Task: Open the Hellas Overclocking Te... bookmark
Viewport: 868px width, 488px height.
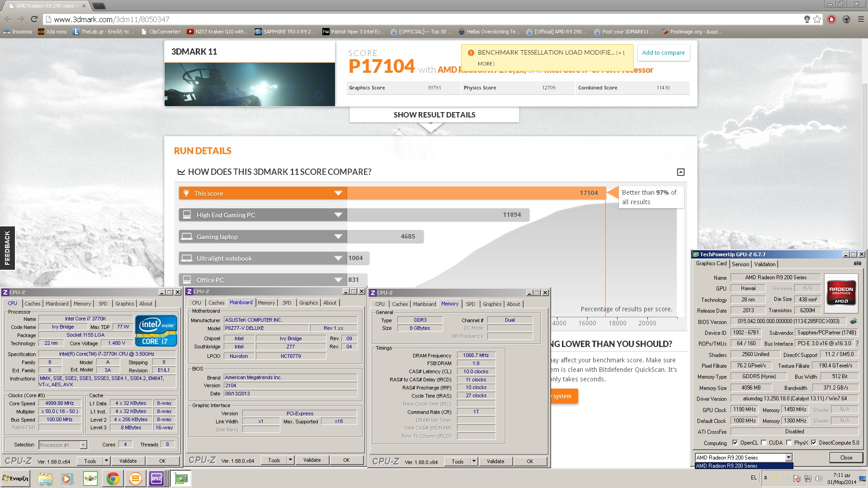Action: 489,32
